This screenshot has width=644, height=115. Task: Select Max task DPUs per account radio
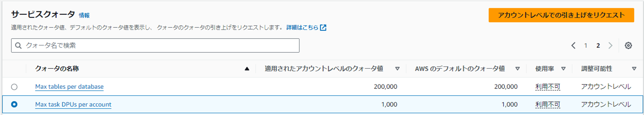click(14, 104)
